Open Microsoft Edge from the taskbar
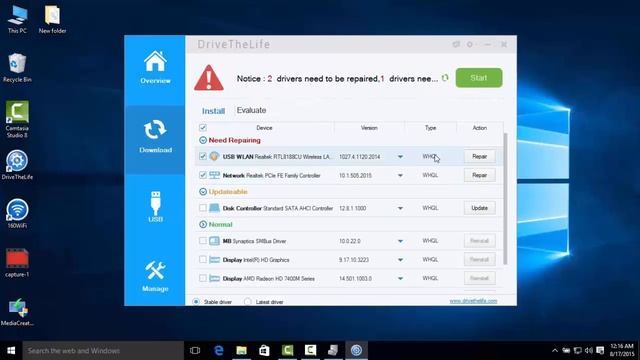The image size is (640, 360). pos(219,350)
